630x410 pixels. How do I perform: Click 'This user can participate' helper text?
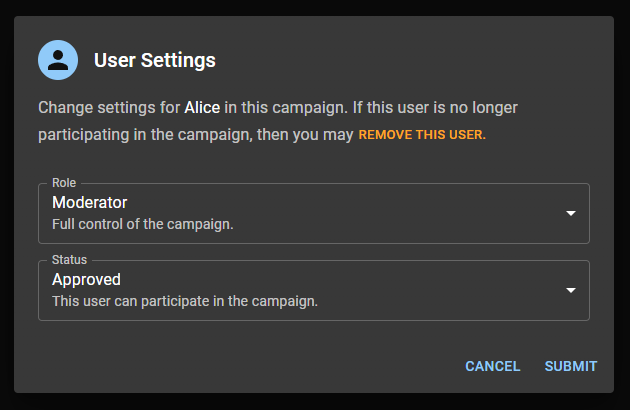[x=184, y=300]
